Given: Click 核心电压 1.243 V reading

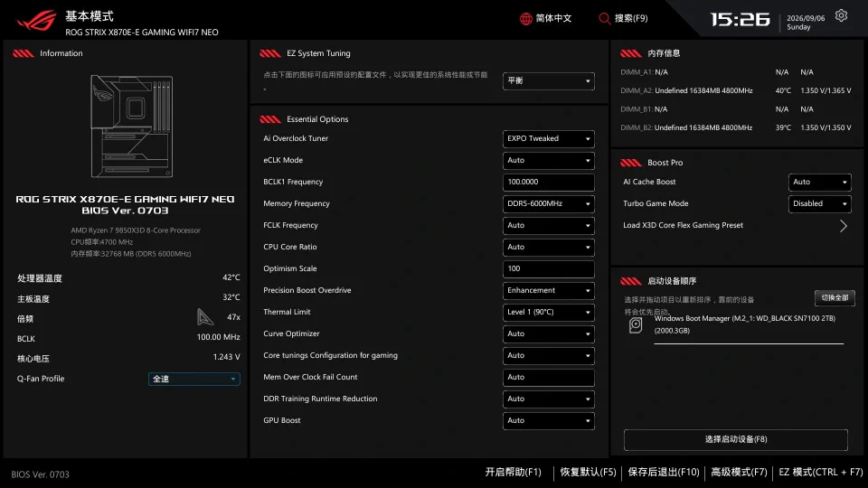Looking at the screenshot, I should point(128,359).
